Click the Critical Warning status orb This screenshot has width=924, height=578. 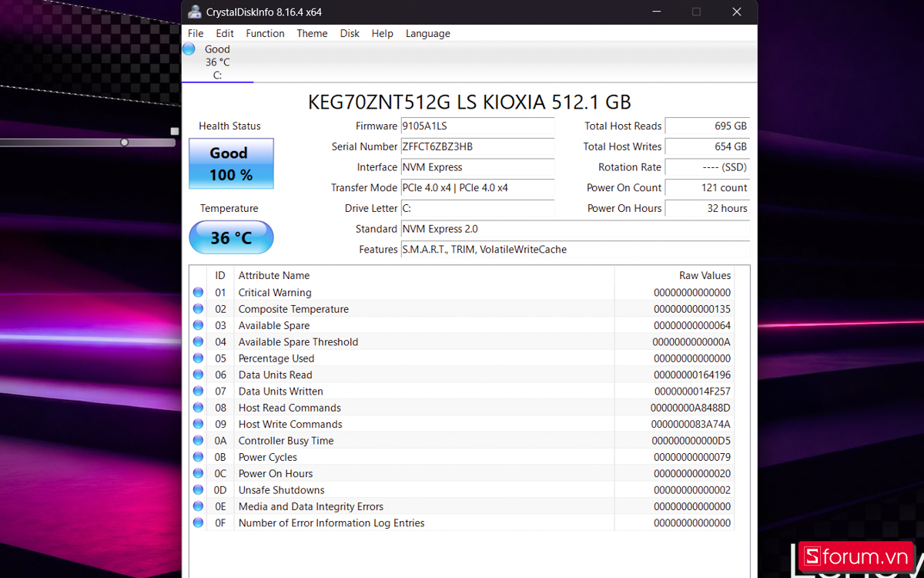[198, 292]
